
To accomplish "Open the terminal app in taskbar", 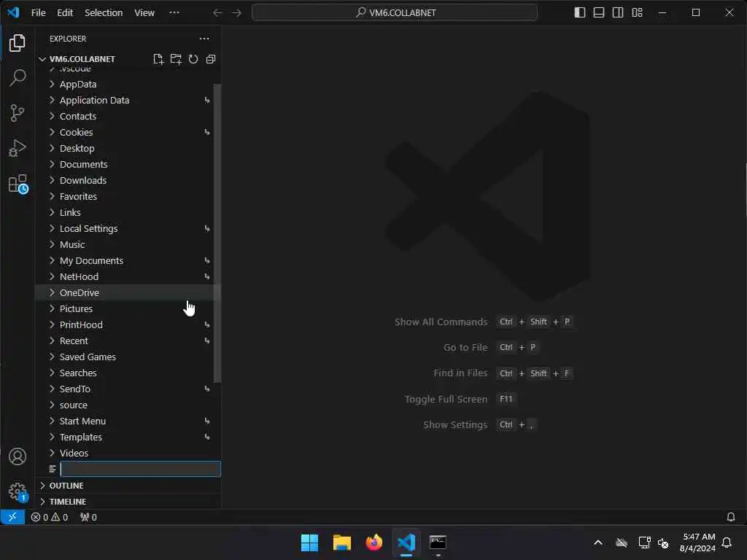I will tap(438, 542).
